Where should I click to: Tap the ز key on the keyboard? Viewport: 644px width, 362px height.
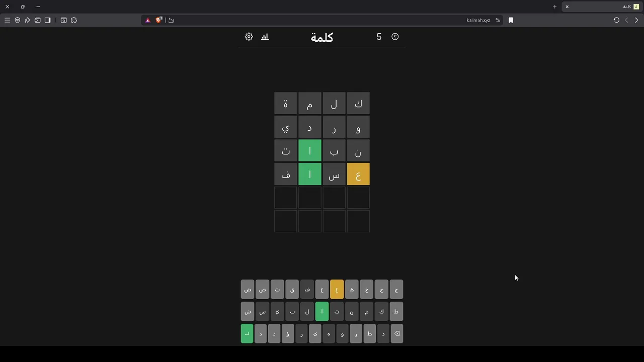pos(356,333)
